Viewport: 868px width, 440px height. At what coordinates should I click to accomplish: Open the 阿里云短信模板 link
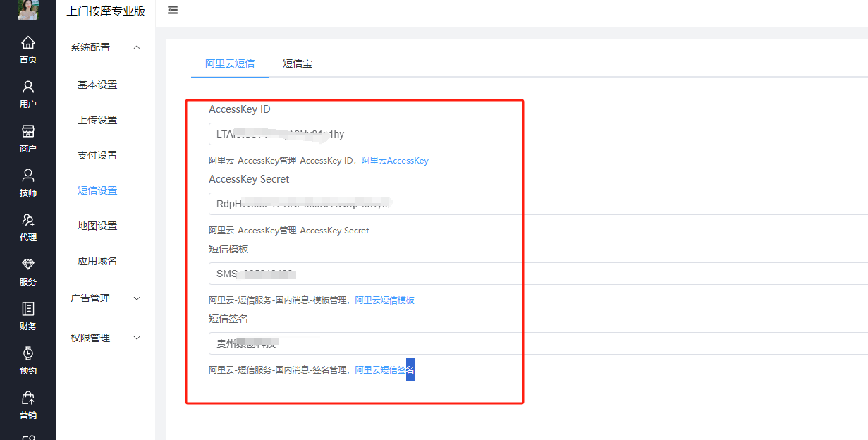pos(385,300)
